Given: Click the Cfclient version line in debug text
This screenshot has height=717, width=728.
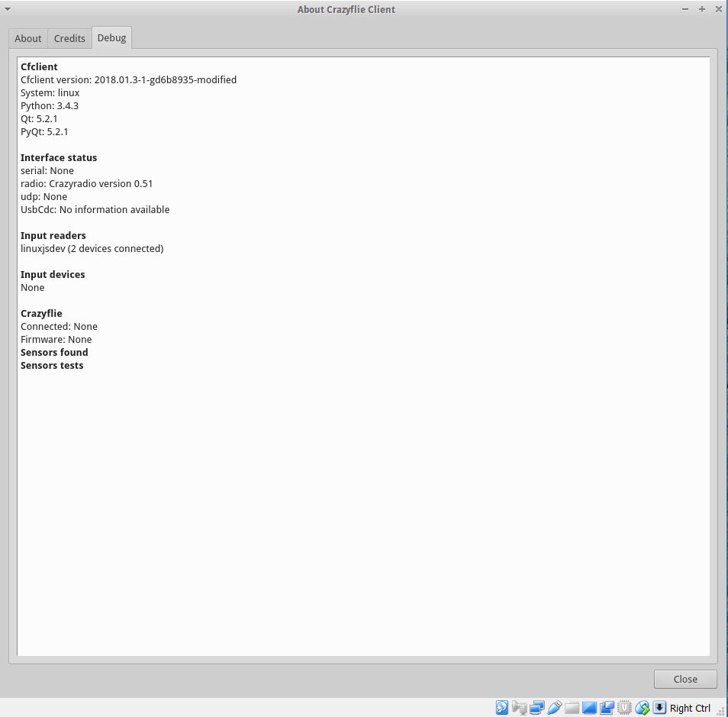Looking at the screenshot, I should point(128,79).
